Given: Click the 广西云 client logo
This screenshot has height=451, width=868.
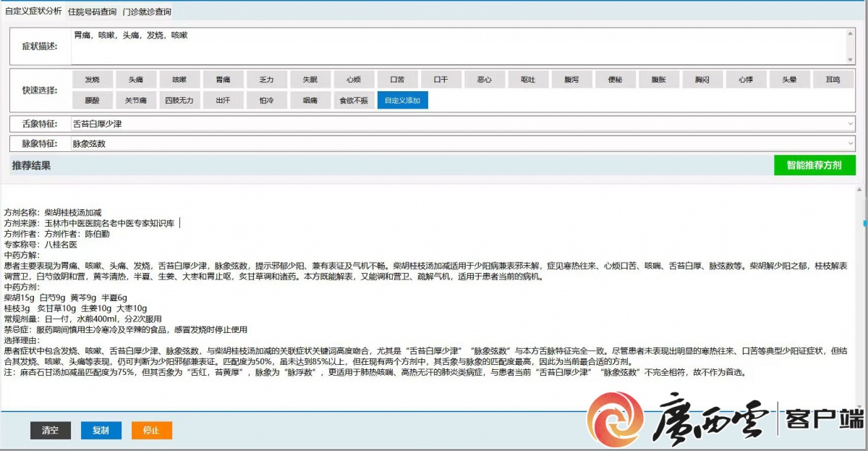Looking at the screenshot, I should 723,418.
